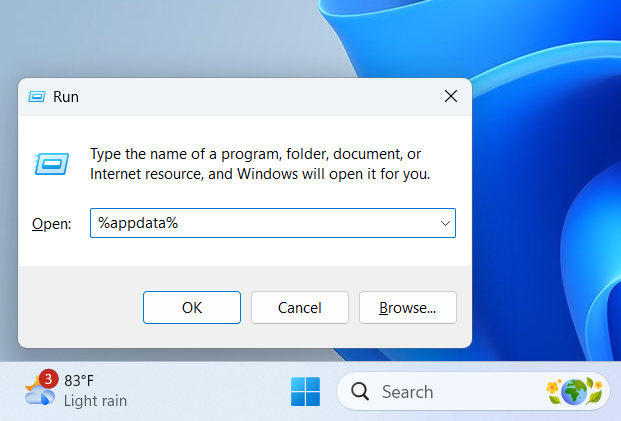Cancel the Run dialog
This screenshot has width=621, height=421.
300,307
